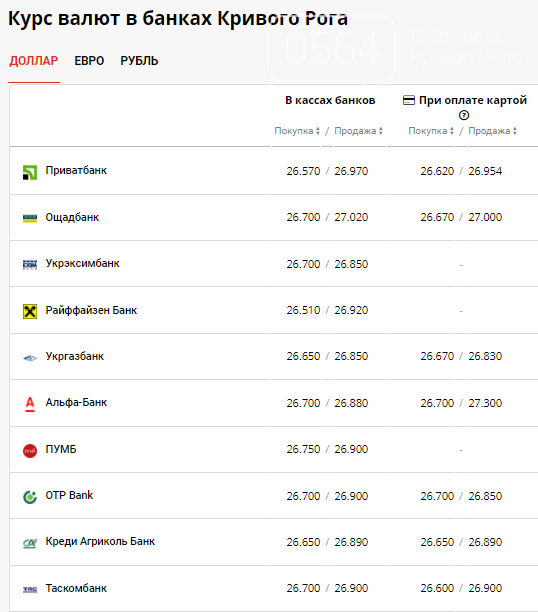Viewport: 538px width, 612px height.
Task: Click the ПУМБ red circle logo
Action: click(30, 451)
